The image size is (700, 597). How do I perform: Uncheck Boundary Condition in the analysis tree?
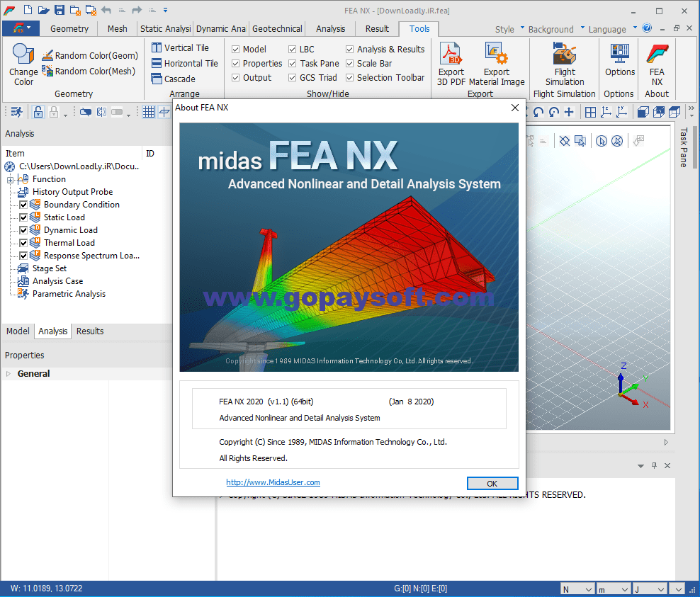tap(23, 205)
